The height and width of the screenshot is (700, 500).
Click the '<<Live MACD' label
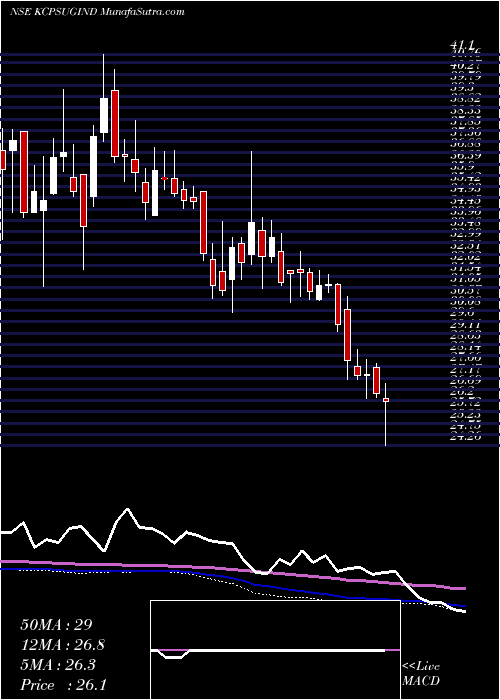click(x=421, y=675)
